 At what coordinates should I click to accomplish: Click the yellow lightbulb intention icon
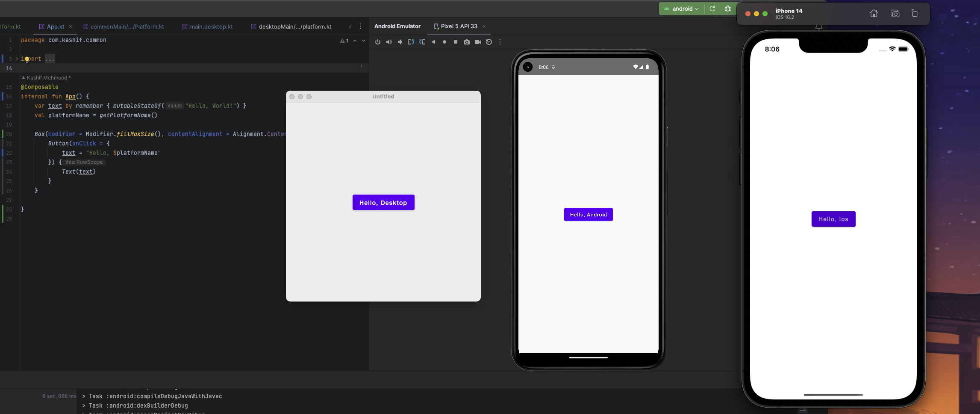point(26,59)
